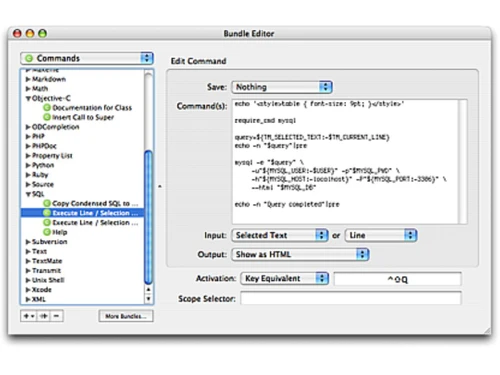The height and width of the screenshot is (375, 500).
Task: Collapse the SQL bundle
Action: pyautogui.click(x=28, y=194)
